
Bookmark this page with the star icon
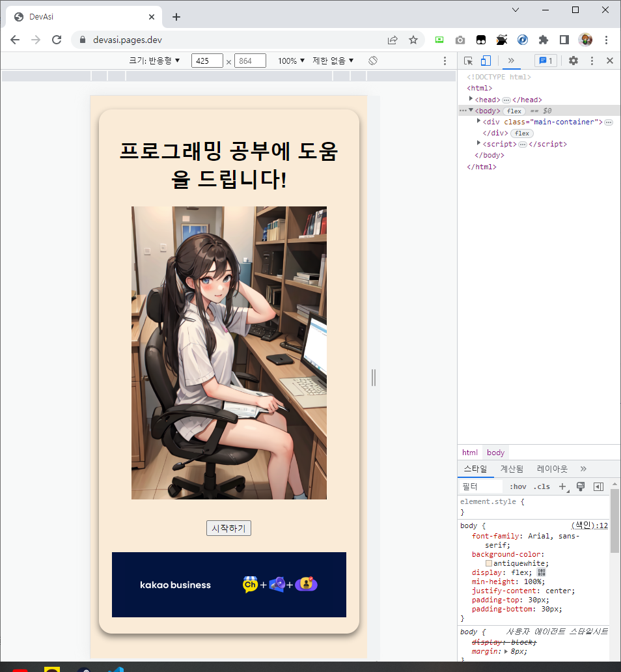pyautogui.click(x=413, y=40)
